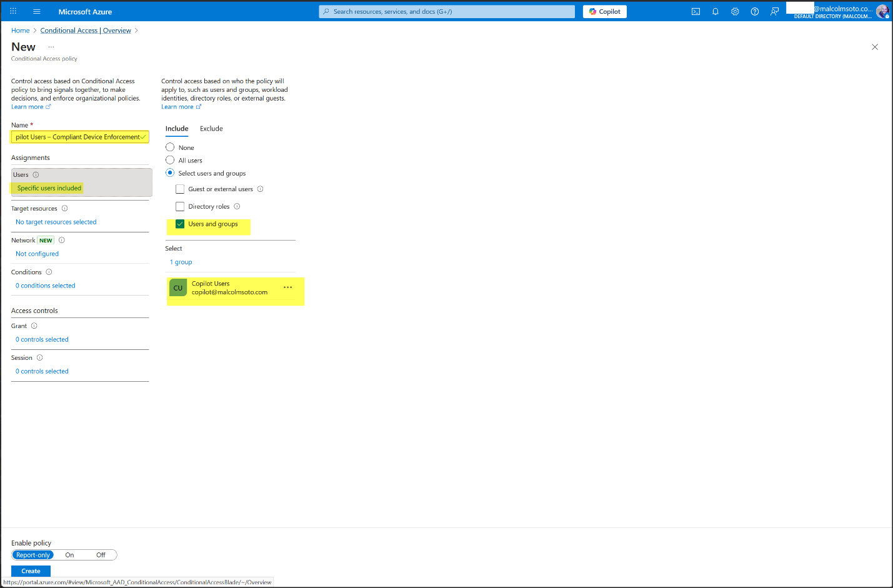Open the ellipsis menu beside New title

[51, 47]
